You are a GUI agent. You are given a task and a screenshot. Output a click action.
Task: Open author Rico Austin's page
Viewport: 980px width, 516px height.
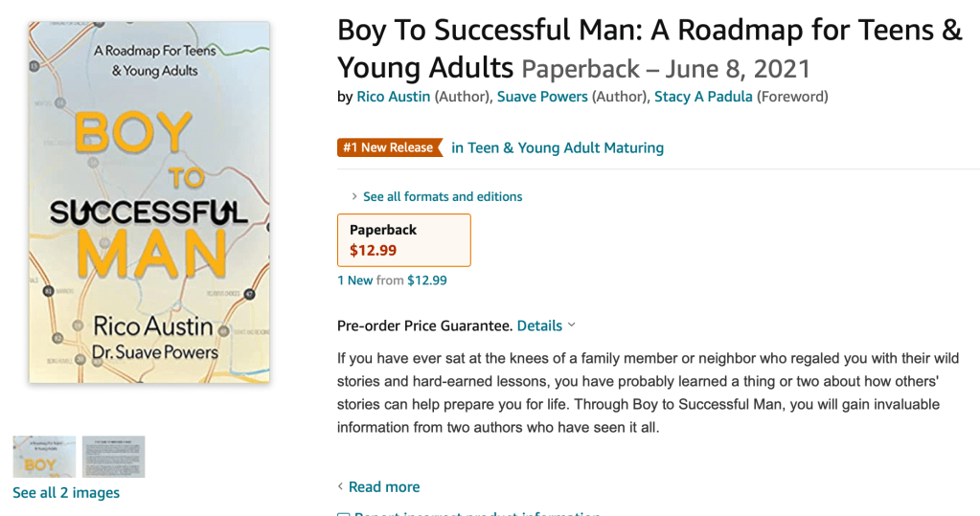pyautogui.click(x=393, y=97)
